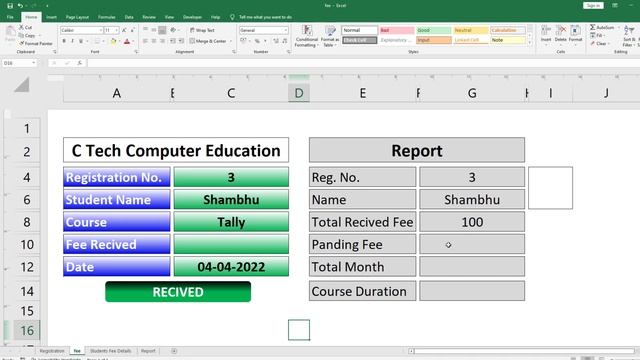Viewport: 640px width, 360px height.
Task: Click Tell me what you want to do
Action: pyautogui.click(x=265, y=17)
